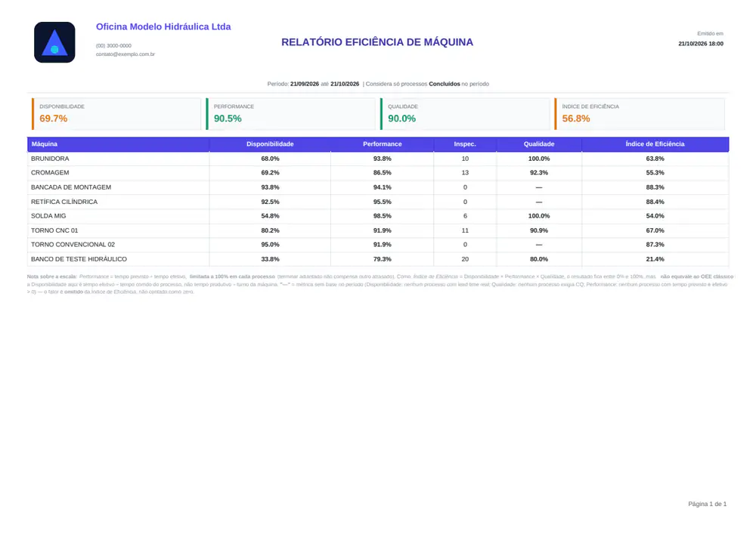Click CROMAGEM efficiency index 55.3%

tap(655, 172)
